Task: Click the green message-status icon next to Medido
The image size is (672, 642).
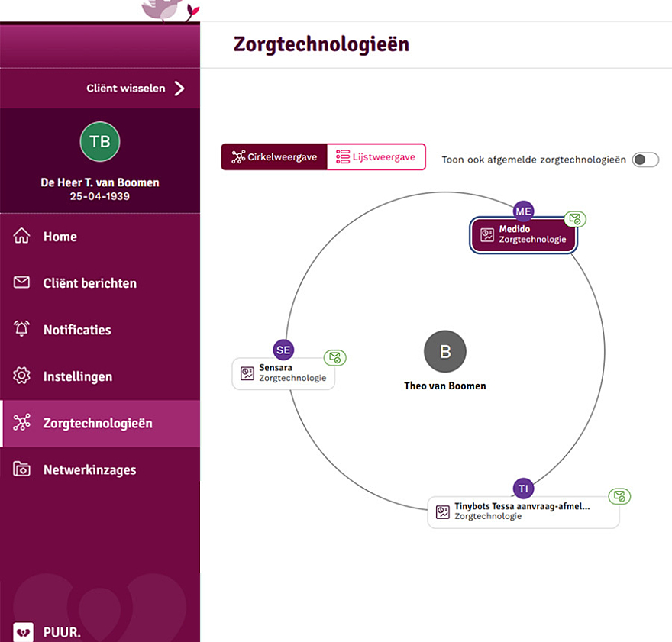Action: click(x=575, y=219)
